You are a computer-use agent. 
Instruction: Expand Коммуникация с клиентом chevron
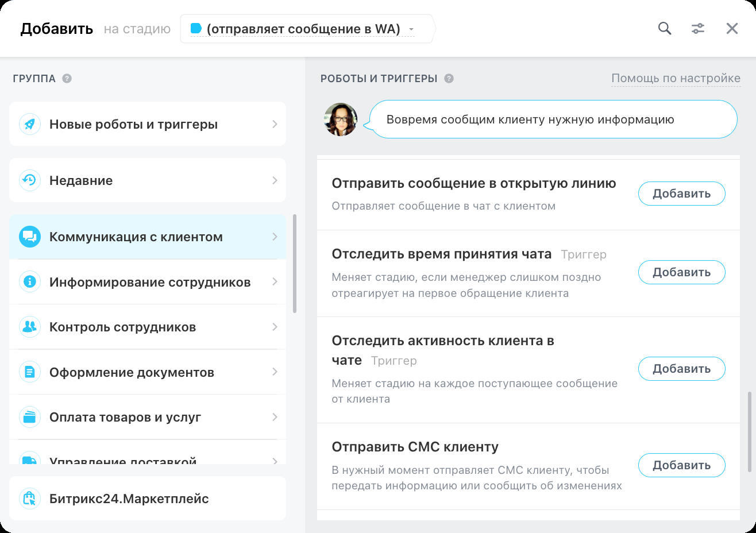pyautogui.click(x=275, y=237)
